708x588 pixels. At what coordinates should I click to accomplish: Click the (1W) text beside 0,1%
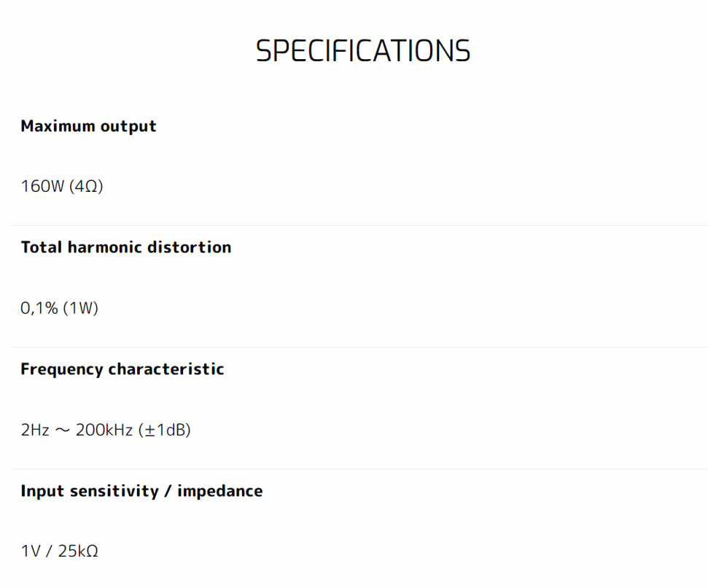coord(80,309)
